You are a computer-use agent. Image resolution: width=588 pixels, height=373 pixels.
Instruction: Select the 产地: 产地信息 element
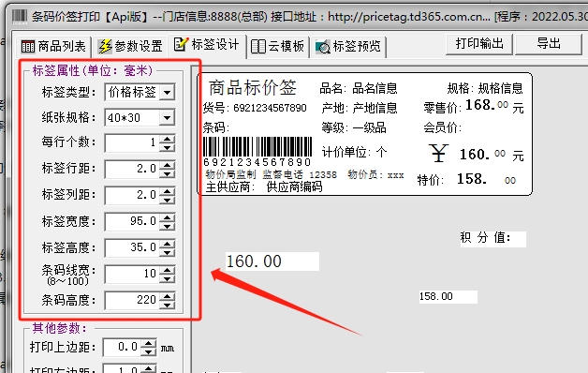[360, 108]
